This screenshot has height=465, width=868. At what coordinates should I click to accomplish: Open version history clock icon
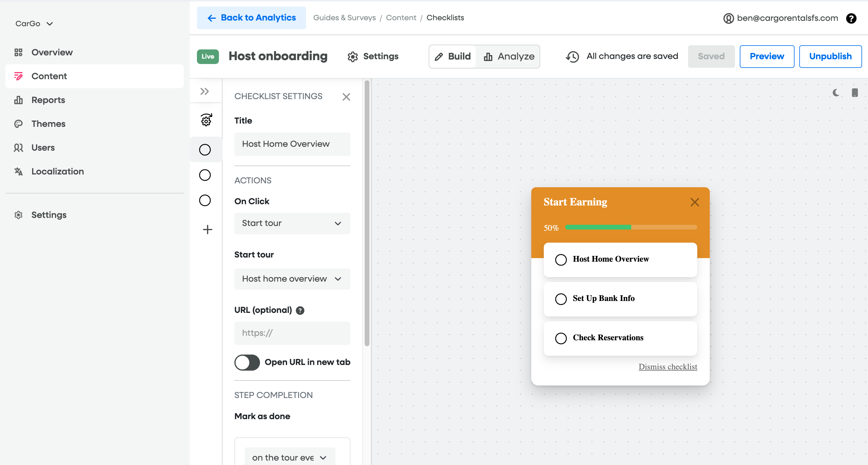pyautogui.click(x=572, y=57)
